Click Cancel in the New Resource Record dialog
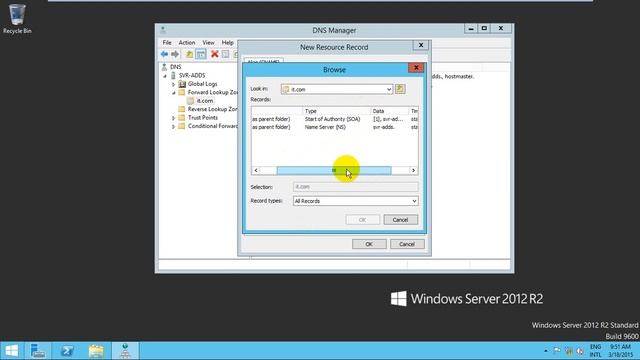 pos(407,244)
